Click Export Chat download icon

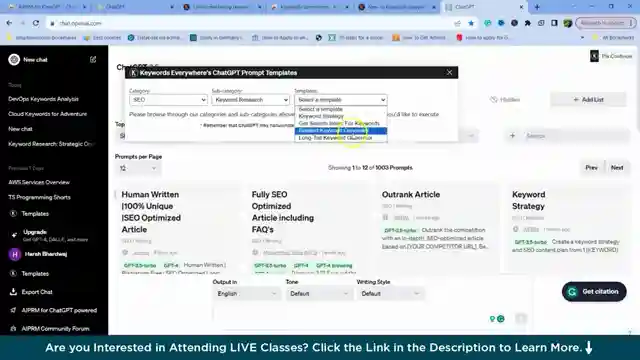pyautogui.click(x=13, y=292)
